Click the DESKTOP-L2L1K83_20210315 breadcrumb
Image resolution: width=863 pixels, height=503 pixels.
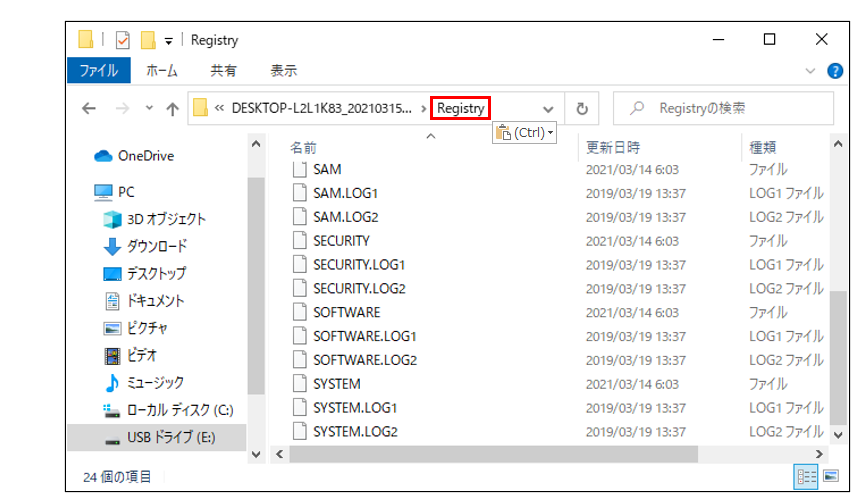[x=321, y=108]
